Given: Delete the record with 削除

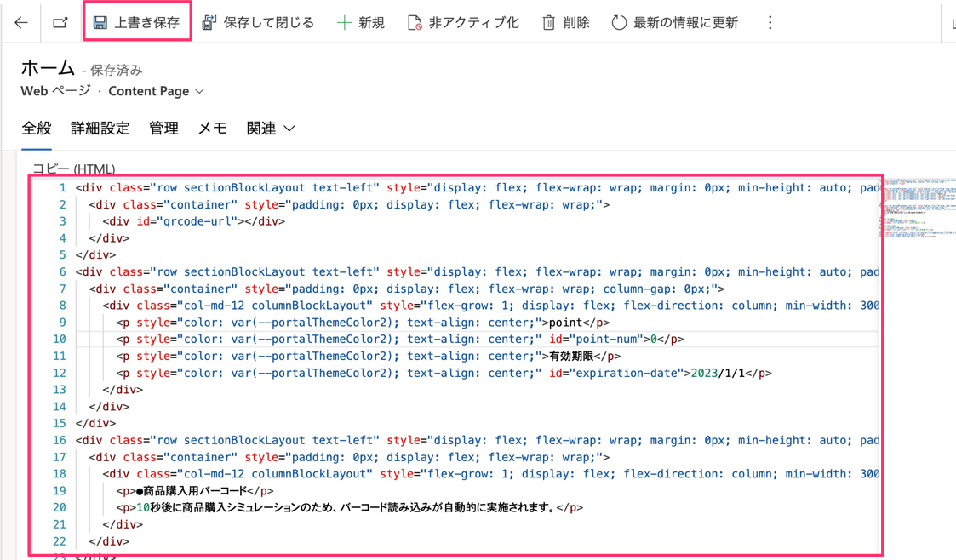Looking at the screenshot, I should tap(566, 22).
